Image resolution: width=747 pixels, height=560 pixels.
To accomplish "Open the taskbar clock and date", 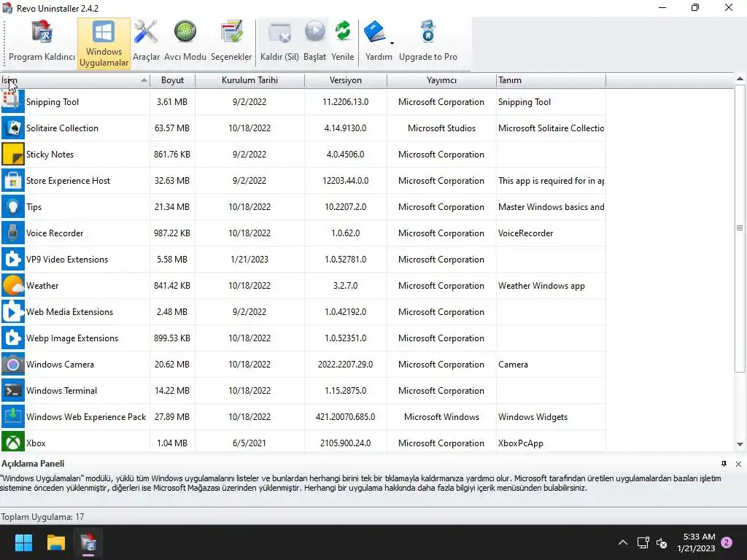I will 696,542.
